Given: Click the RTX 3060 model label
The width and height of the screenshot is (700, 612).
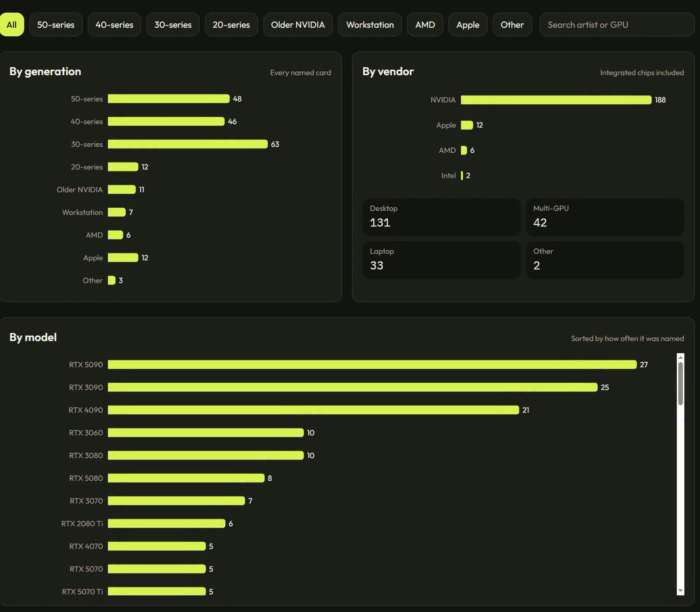Looking at the screenshot, I should 86,433.
